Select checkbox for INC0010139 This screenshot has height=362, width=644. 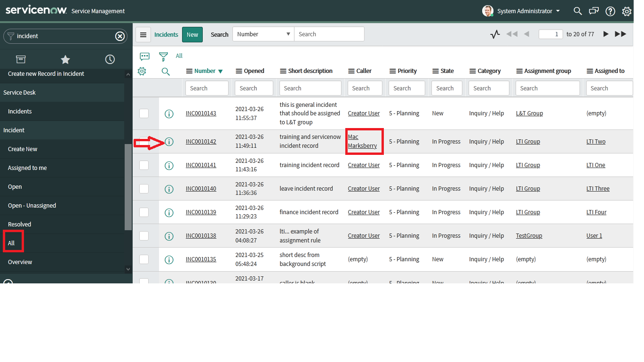coord(144,212)
